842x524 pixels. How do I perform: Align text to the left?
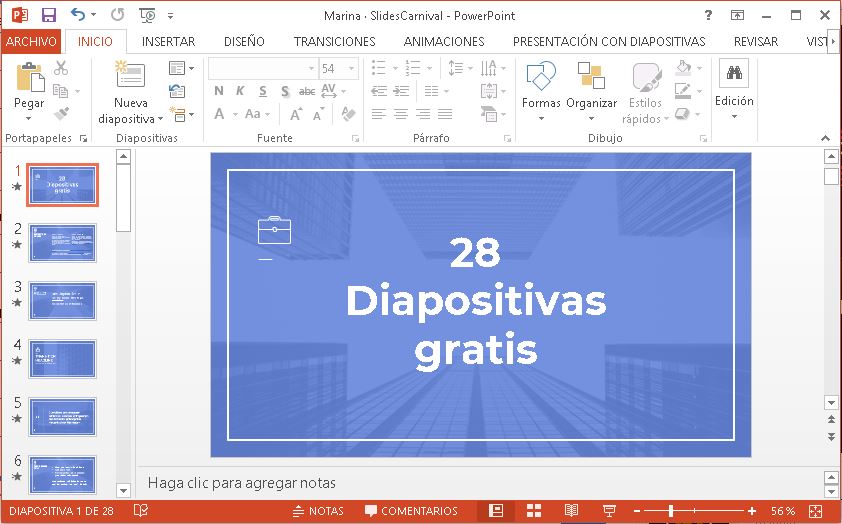pos(379,114)
